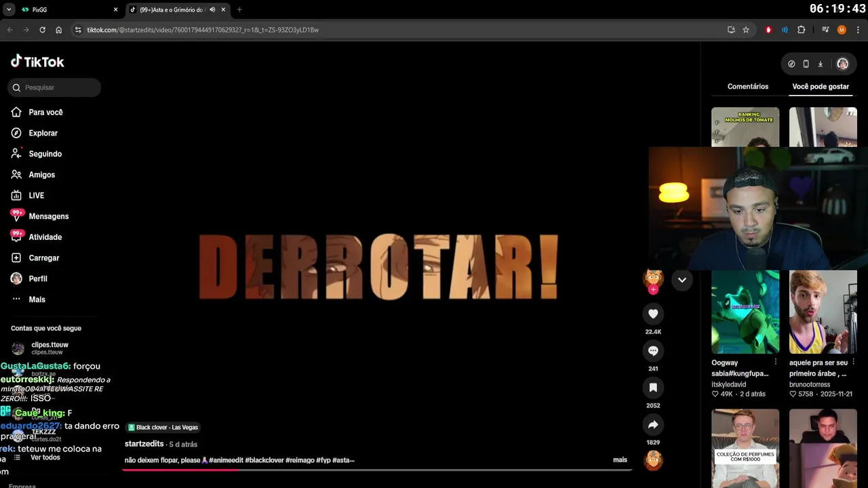Save video with bookmark icon

tap(653, 388)
